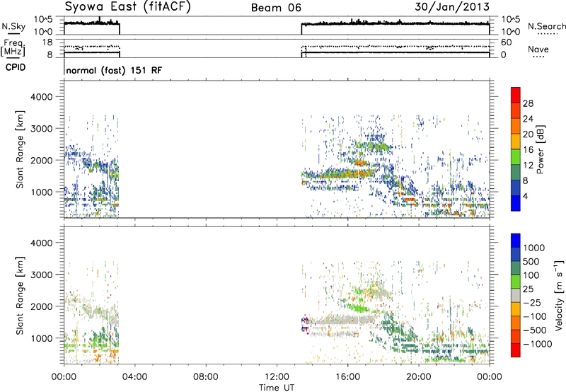Screen dimensions: 566x392
Task: Select the 'Freq. [MHz]' axis label
Action: pyautogui.click(x=13, y=47)
